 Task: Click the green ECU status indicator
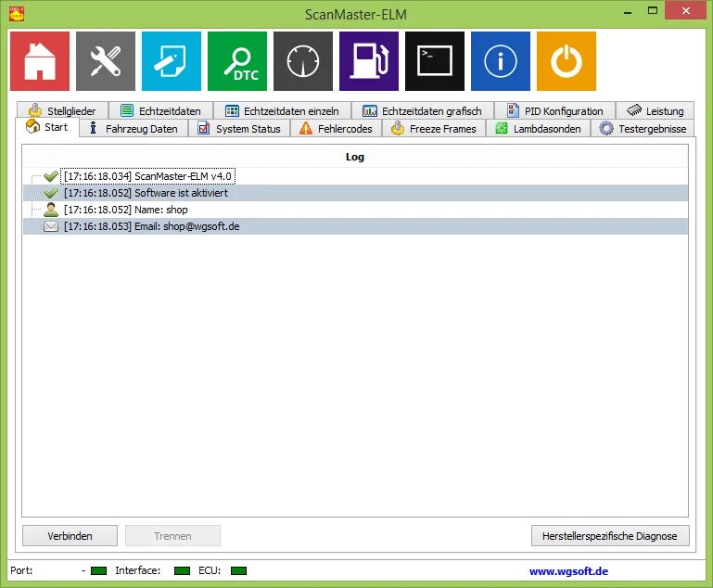click(238, 570)
